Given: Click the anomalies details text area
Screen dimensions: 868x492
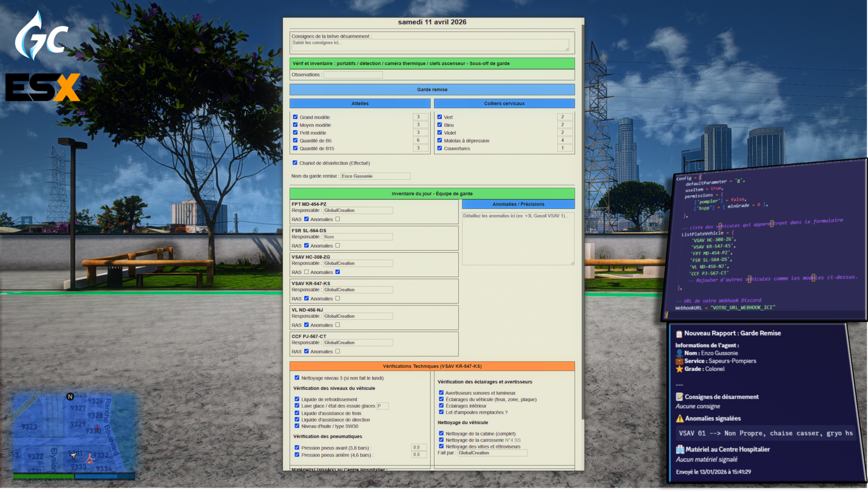Looking at the screenshot, I should pyautogui.click(x=518, y=238).
